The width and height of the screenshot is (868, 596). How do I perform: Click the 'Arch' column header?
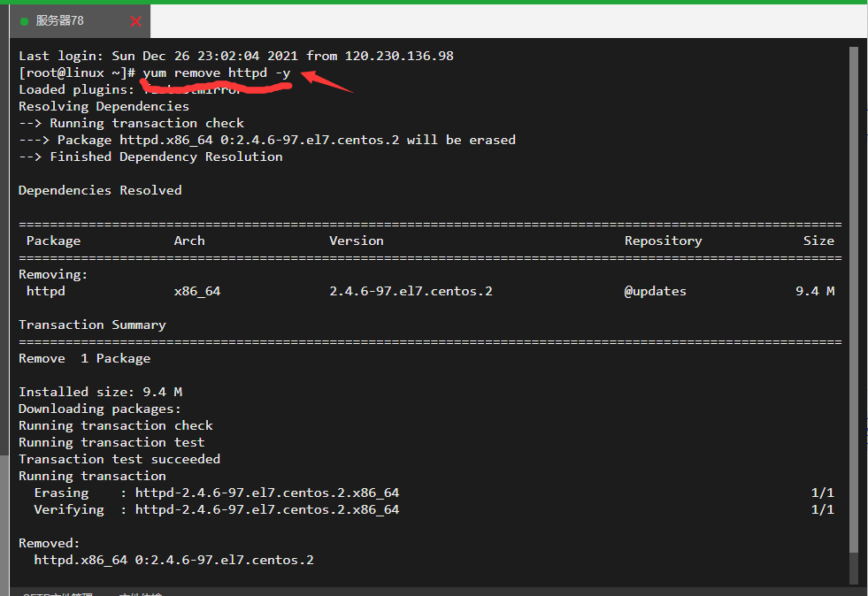[x=189, y=241]
